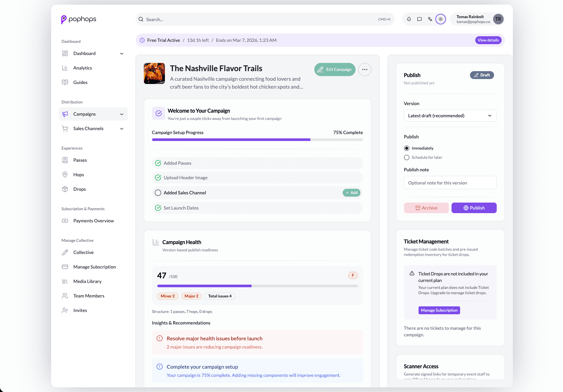Open Analytics in the sidebar
563x392 pixels.
pyautogui.click(x=93, y=68)
